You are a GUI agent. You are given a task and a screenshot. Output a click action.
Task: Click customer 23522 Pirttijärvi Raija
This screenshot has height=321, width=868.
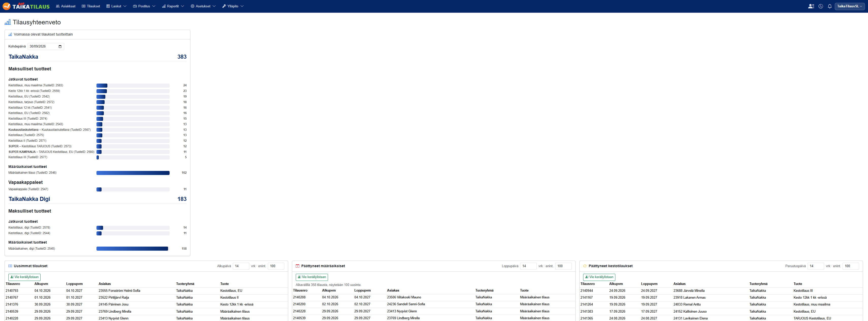tap(113, 298)
